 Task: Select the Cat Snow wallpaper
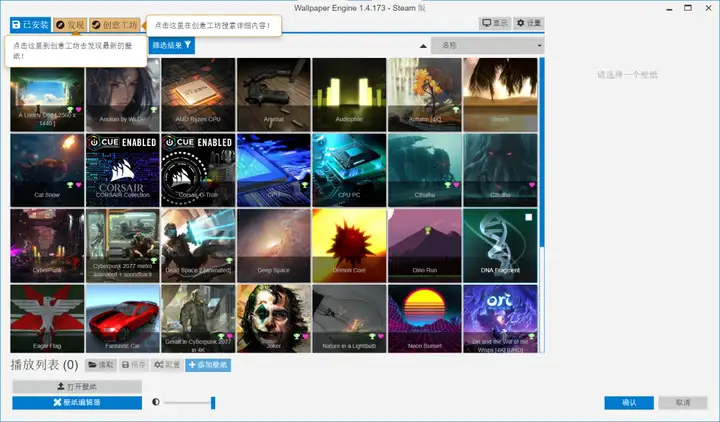[x=47, y=170]
